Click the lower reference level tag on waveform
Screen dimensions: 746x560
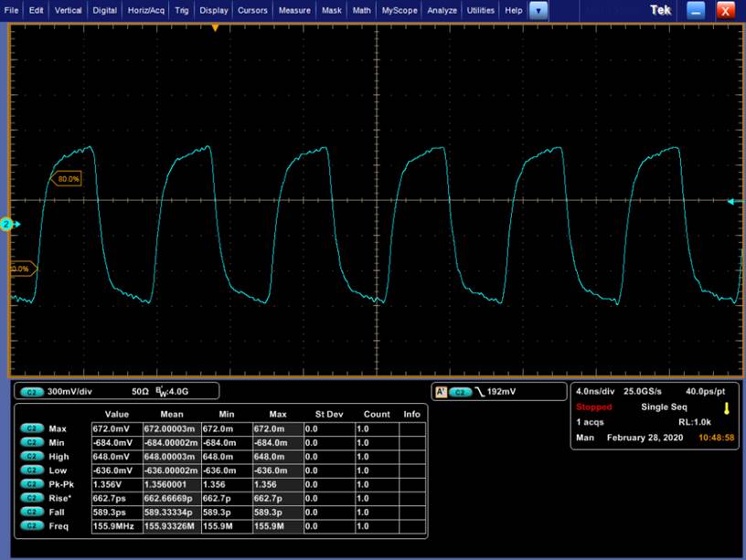pos(23,269)
